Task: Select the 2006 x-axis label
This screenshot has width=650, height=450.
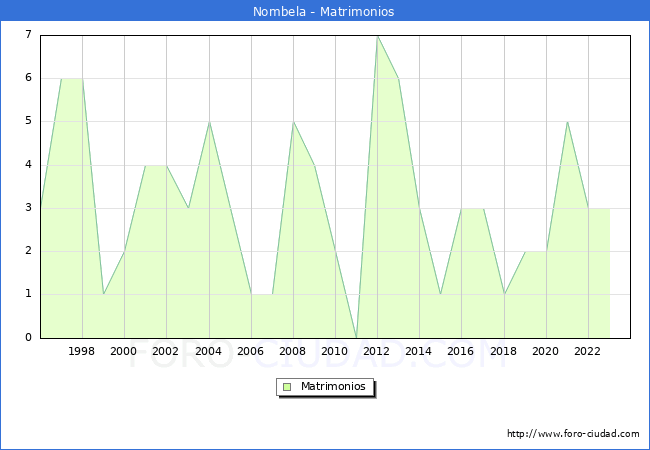Action: [x=250, y=351]
